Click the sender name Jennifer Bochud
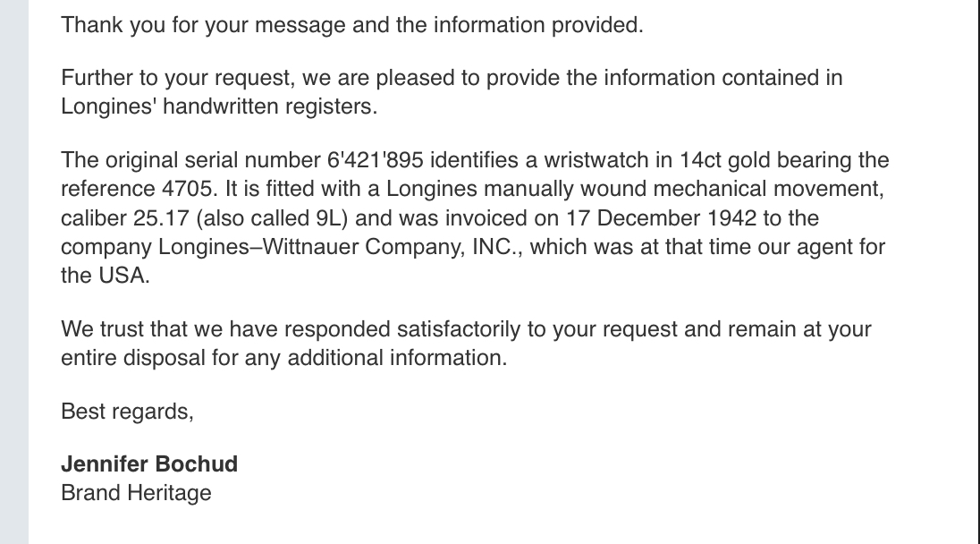 (149, 463)
